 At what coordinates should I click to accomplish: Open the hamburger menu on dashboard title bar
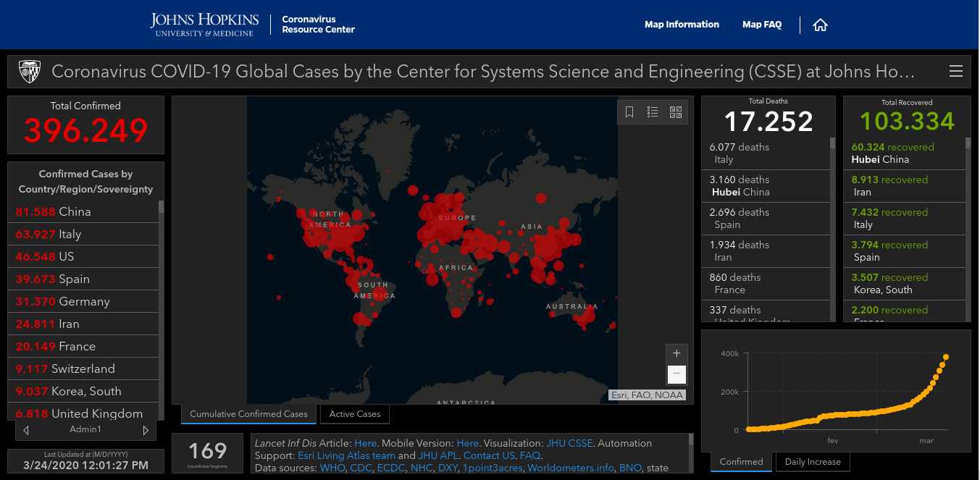[x=956, y=71]
